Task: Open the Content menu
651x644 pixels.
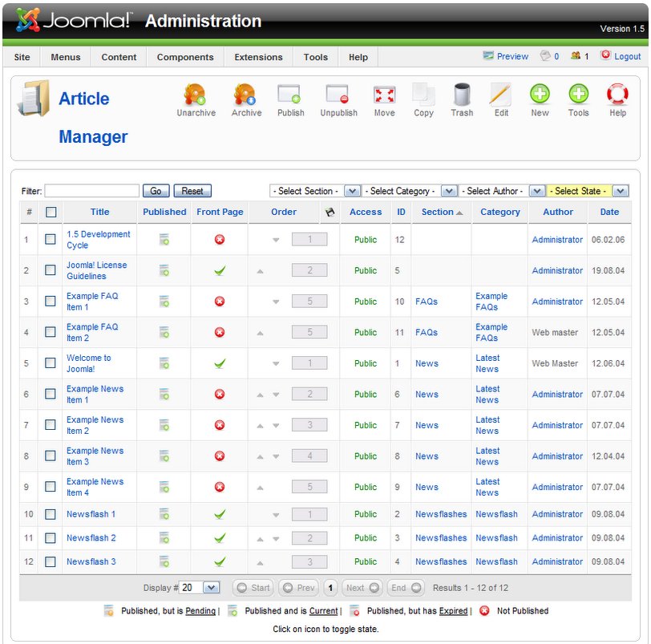Action: coord(119,57)
